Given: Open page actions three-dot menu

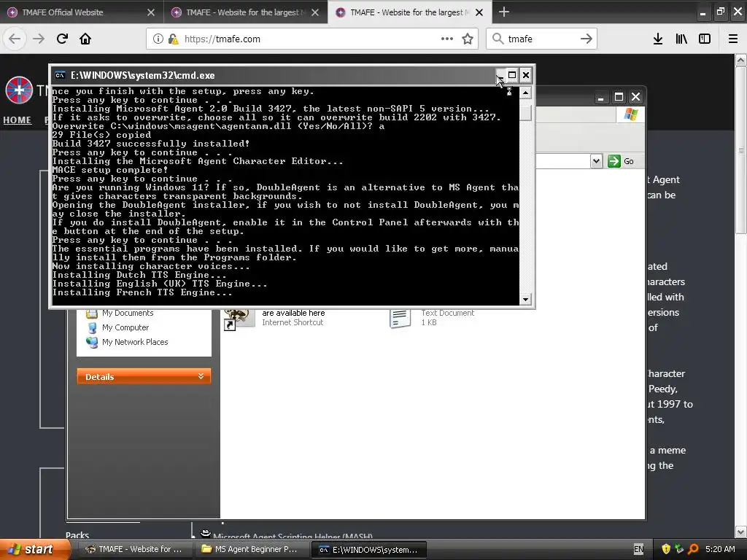Looking at the screenshot, I should [447, 39].
